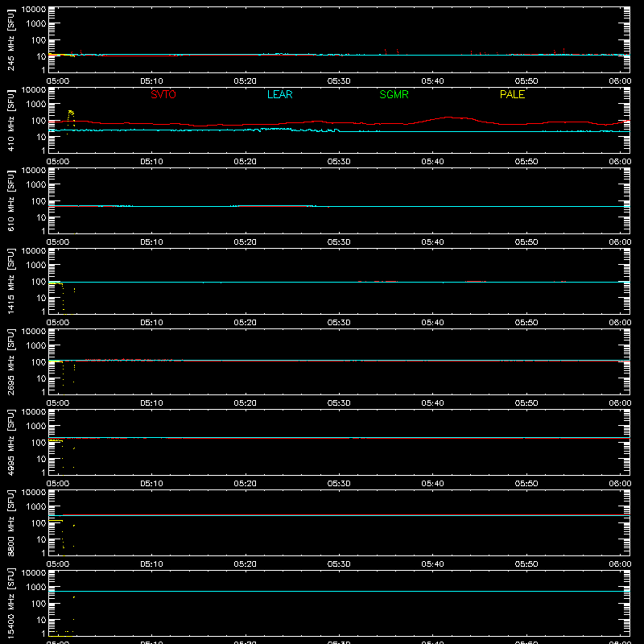
Task: Select the 2695 MHz [SFU] axis title
Action: (11, 361)
